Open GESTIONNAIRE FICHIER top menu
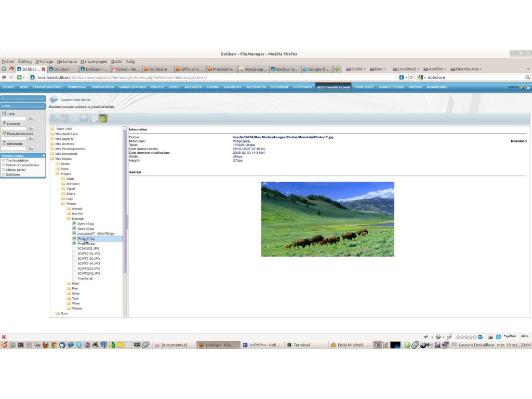Viewport: 532px width, 399px height. point(333,87)
